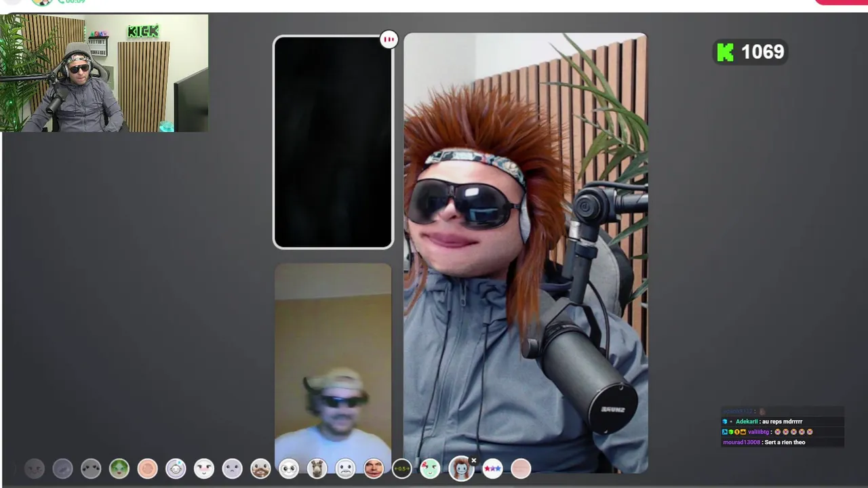The height and width of the screenshot is (488, 868).
Task: Select the black paused video tile
Action: [333, 142]
